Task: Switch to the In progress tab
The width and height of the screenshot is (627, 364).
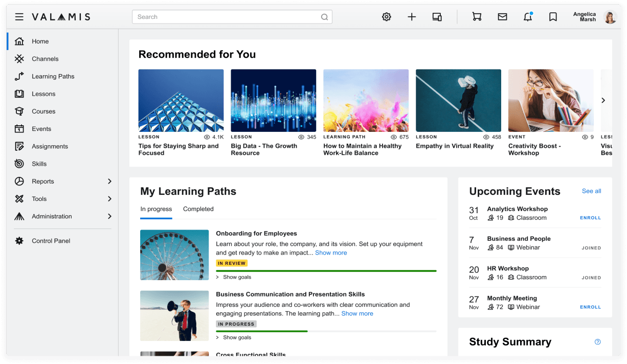Action: click(x=156, y=209)
